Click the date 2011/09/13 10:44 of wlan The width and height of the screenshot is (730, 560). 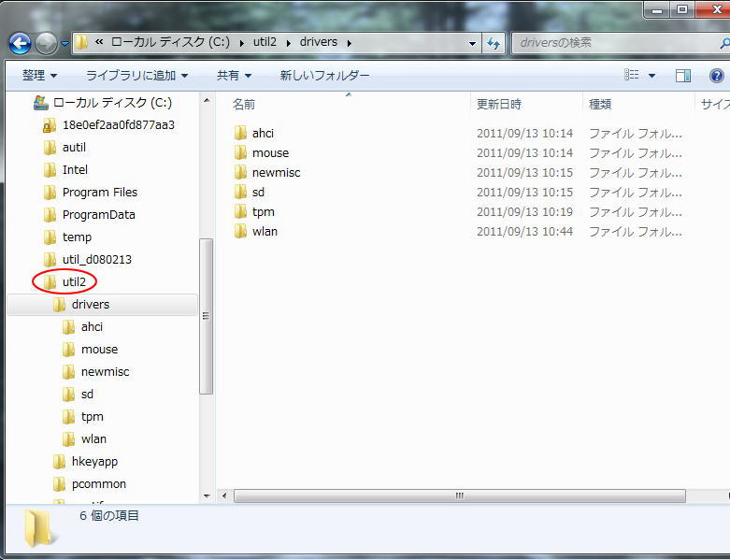[x=524, y=231]
